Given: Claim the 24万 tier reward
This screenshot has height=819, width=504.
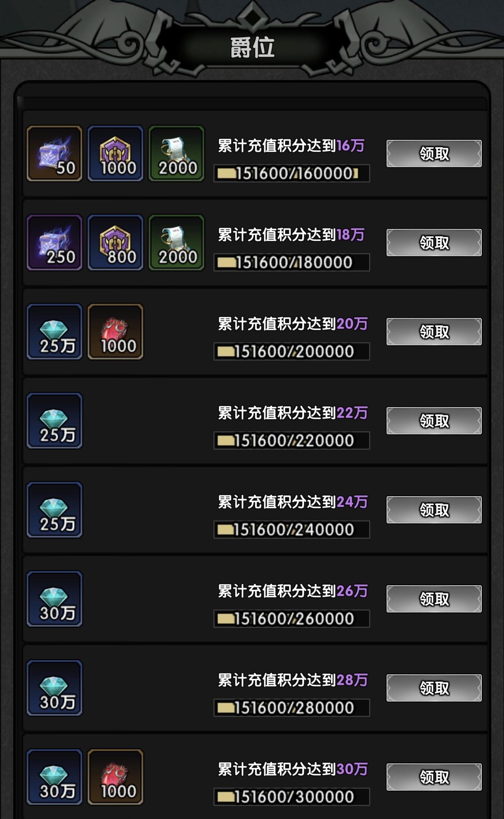Looking at the screenshot, I should 434,510.
